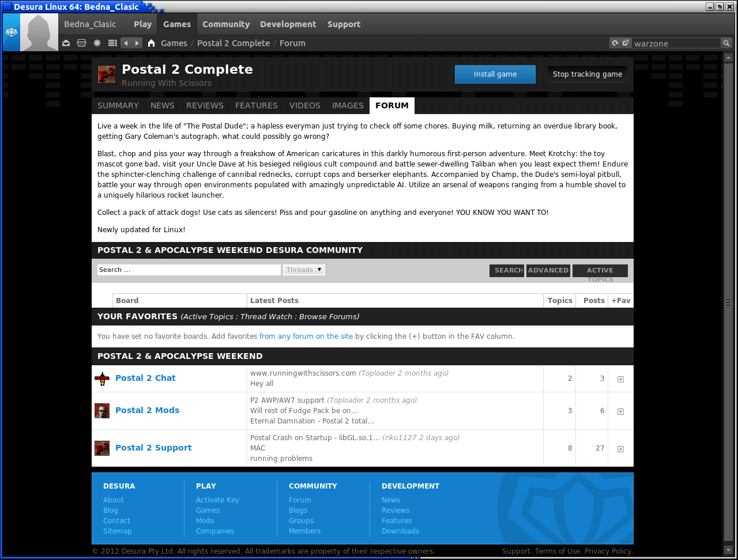Add Postal 2 Mods to favorites
The image size is (738, 560).
[620, 411]
